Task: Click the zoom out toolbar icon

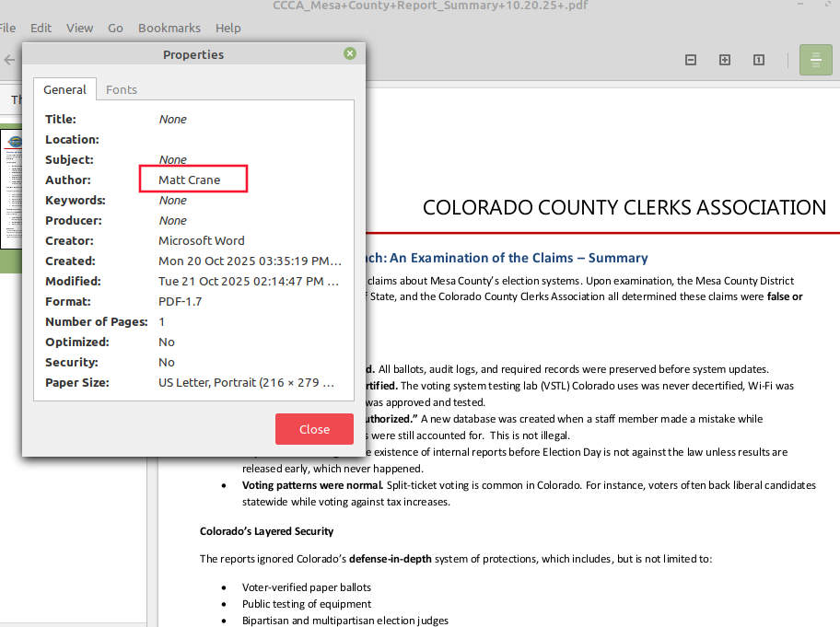Action: (691, 60)
